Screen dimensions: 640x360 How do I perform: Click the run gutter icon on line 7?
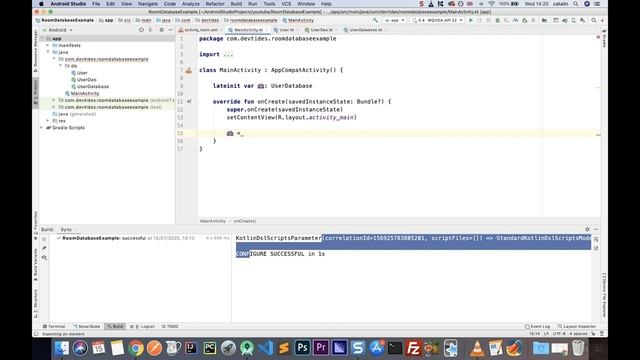click(189, 70)
